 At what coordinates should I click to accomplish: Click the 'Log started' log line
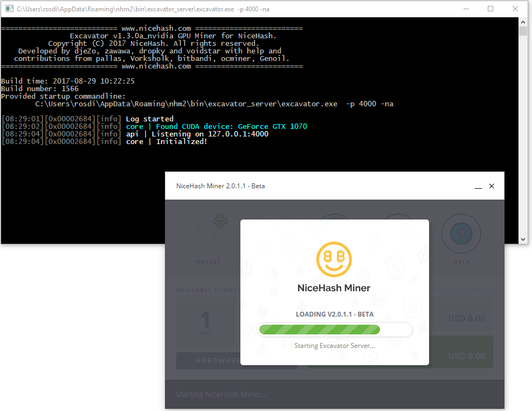tap(150, 119)
